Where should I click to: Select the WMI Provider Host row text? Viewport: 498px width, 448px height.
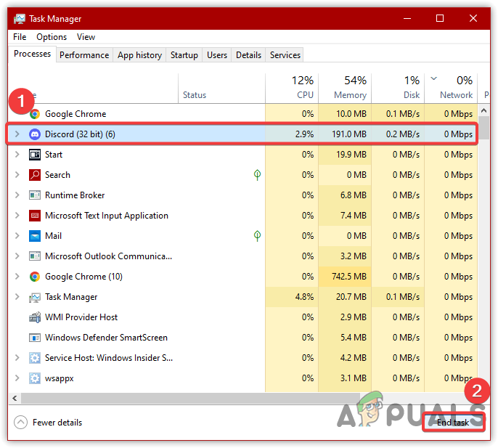click(81, 317)
